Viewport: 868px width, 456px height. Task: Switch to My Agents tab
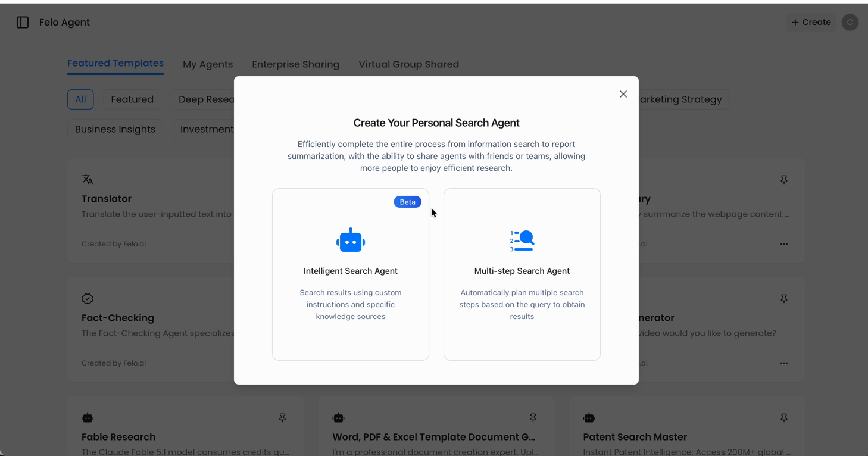tap(208, 64)
